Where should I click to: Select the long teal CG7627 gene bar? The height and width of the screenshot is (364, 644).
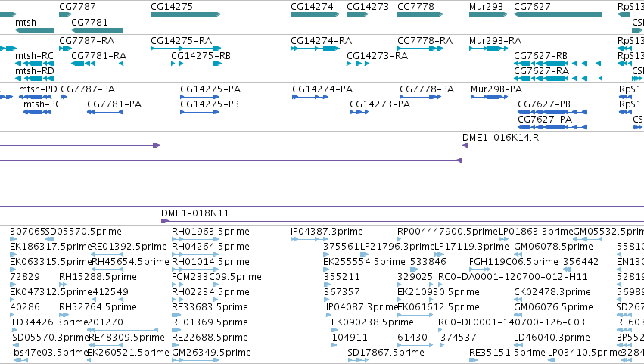(x=558, y=14)
